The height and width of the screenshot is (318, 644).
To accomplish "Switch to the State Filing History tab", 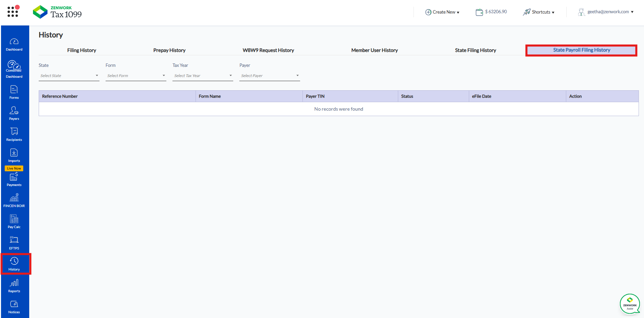I will (475, 50).
